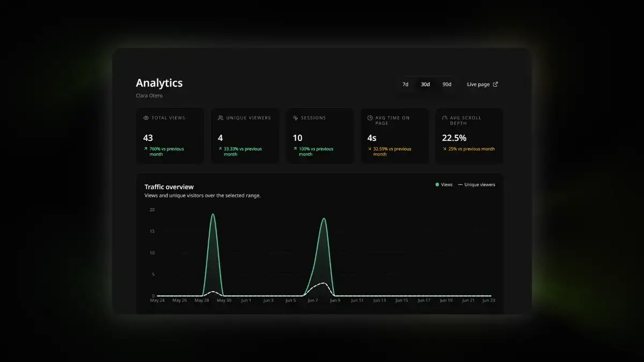The height and width of the screenshot is (362, 644).
Task: Click the green up arrow in the Total Views card
Action: (x=145, y=149)
